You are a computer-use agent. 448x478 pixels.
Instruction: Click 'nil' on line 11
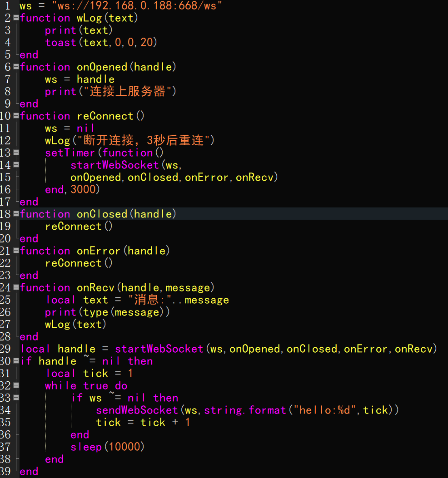86,128
